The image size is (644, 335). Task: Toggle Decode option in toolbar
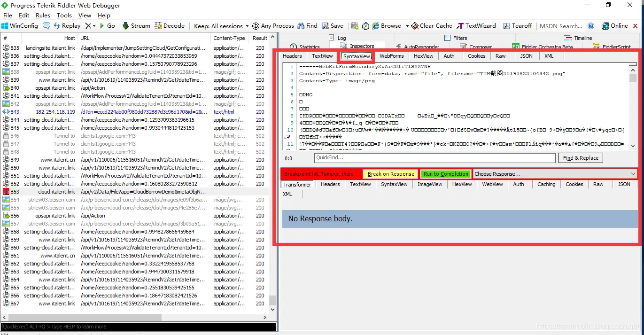(x=170, y=26)
